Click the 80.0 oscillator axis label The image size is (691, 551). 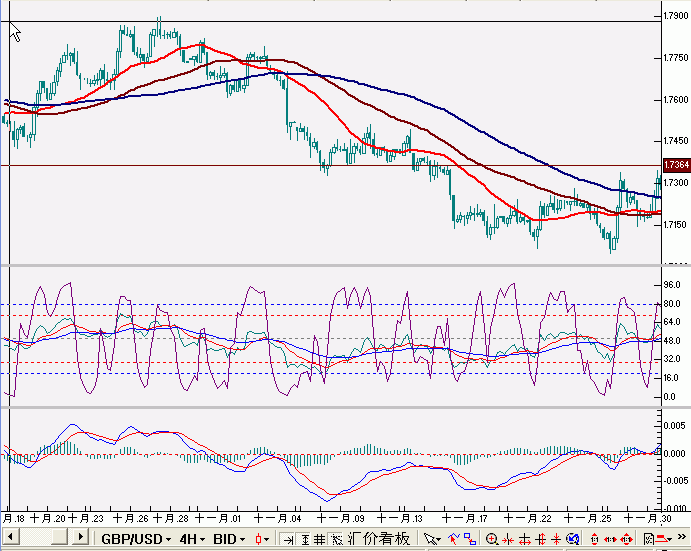672,304
